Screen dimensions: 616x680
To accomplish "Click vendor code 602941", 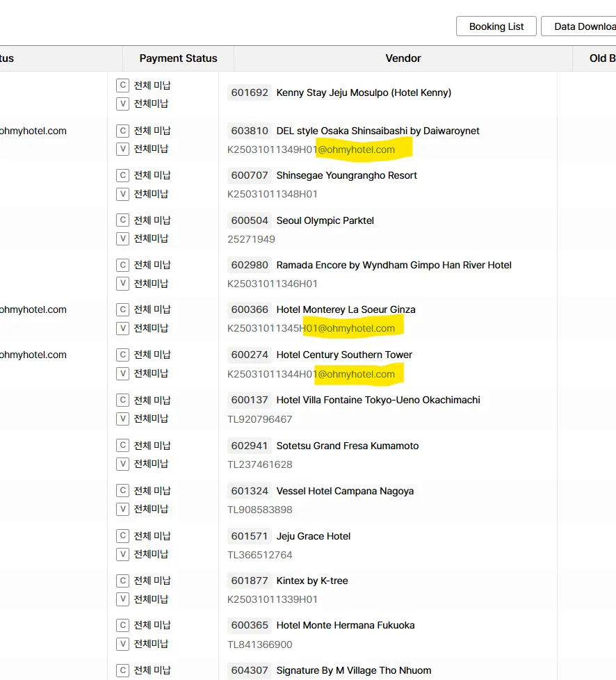I will (250, 446).
